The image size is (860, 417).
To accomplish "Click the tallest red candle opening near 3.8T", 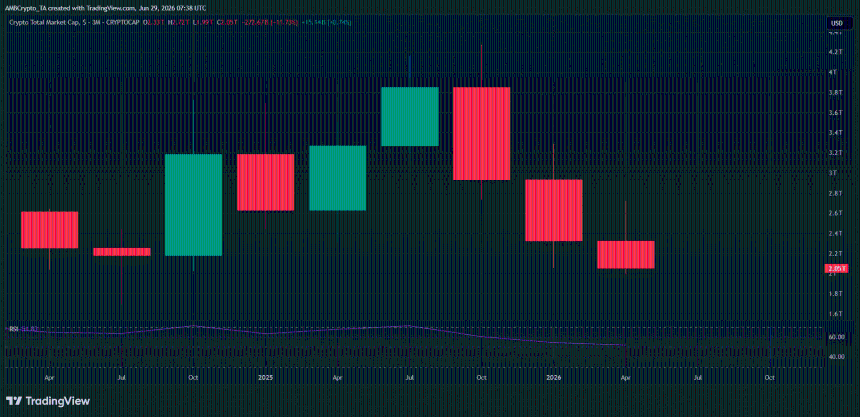I will (482, 133).
